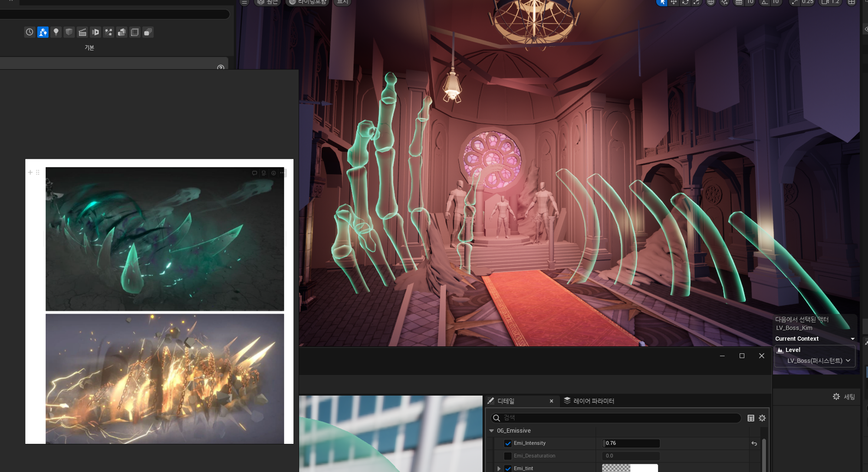This screenshot has width=868, height=472.
Task: Close the 디테일 tab
Action: pyautogui.click(x=552, y=401)
